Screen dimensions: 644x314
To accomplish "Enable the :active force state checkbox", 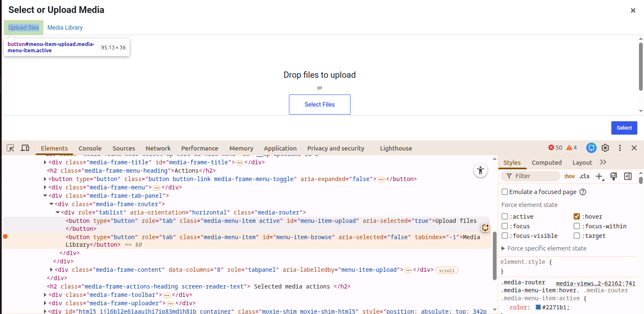I will [x=505, y=217].
